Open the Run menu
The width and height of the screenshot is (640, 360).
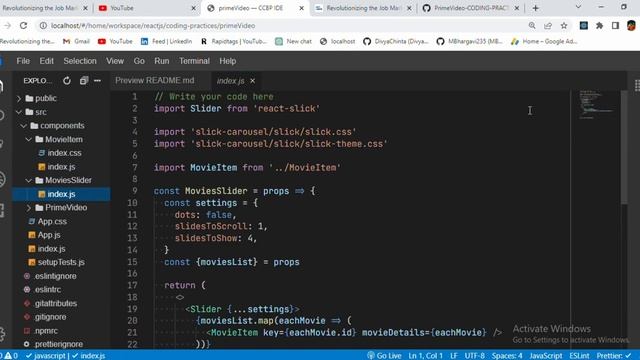[162, 61]
